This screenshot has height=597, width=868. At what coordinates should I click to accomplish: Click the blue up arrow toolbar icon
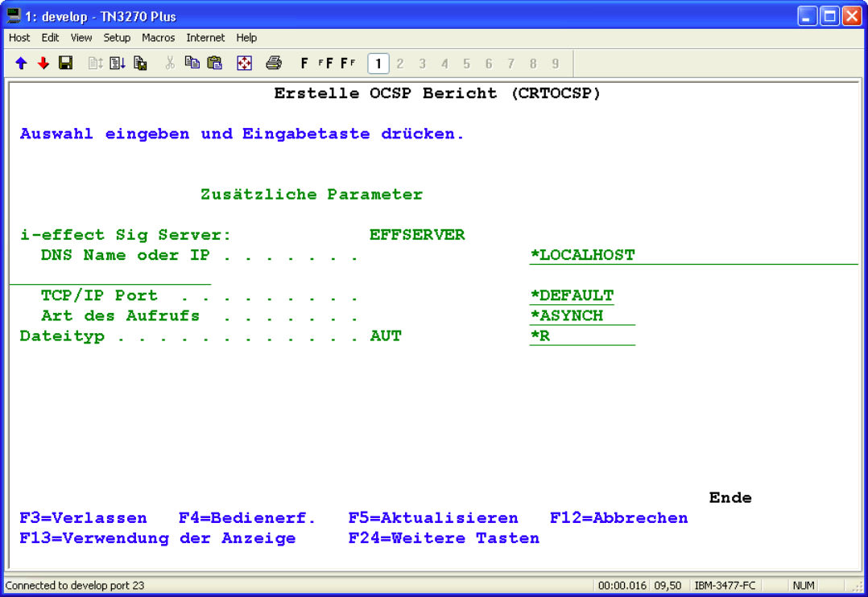point(21,63)
